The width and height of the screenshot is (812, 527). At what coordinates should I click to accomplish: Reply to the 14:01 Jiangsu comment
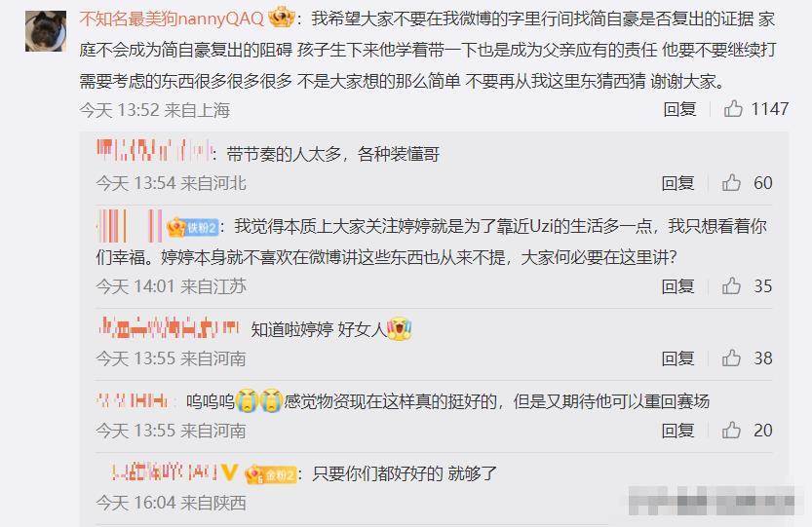[x=677, y=286]
